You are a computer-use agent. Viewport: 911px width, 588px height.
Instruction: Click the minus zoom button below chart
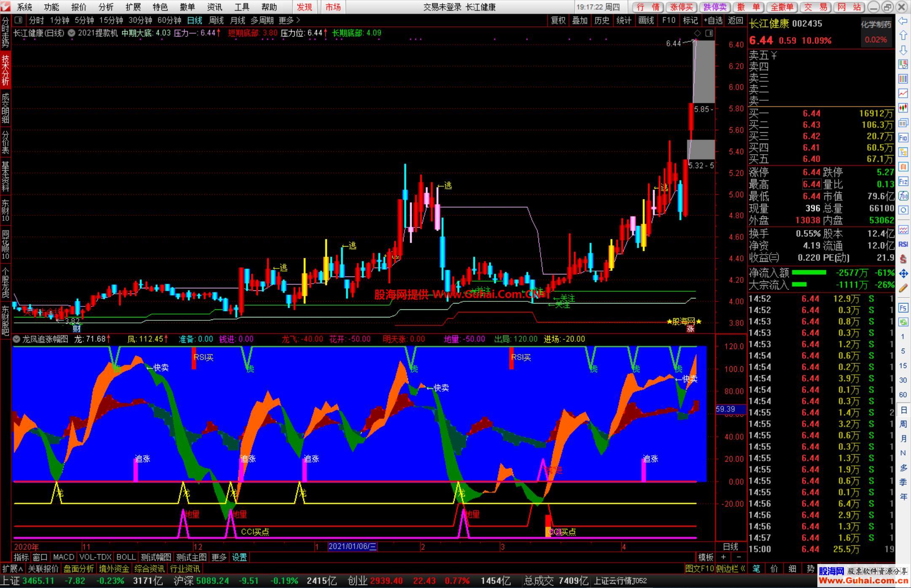(x=739, y=557)
